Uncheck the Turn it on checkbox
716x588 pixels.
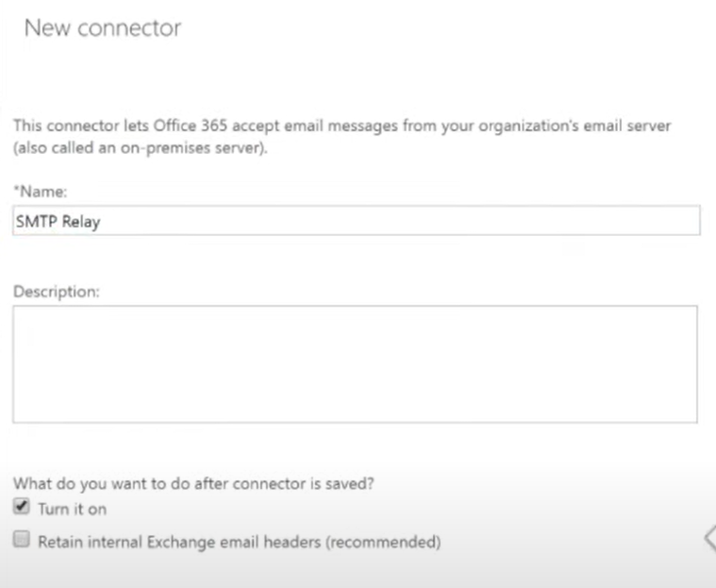22,506
